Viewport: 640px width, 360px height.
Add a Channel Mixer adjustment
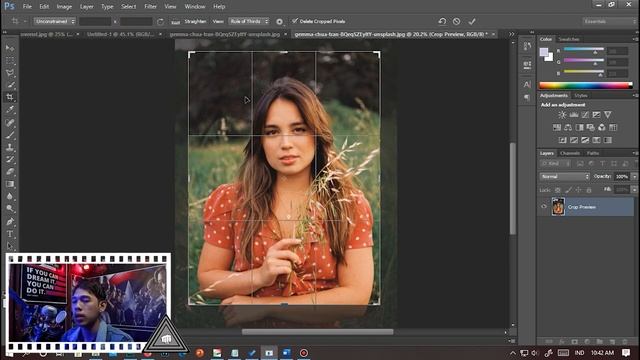point(602,127)
